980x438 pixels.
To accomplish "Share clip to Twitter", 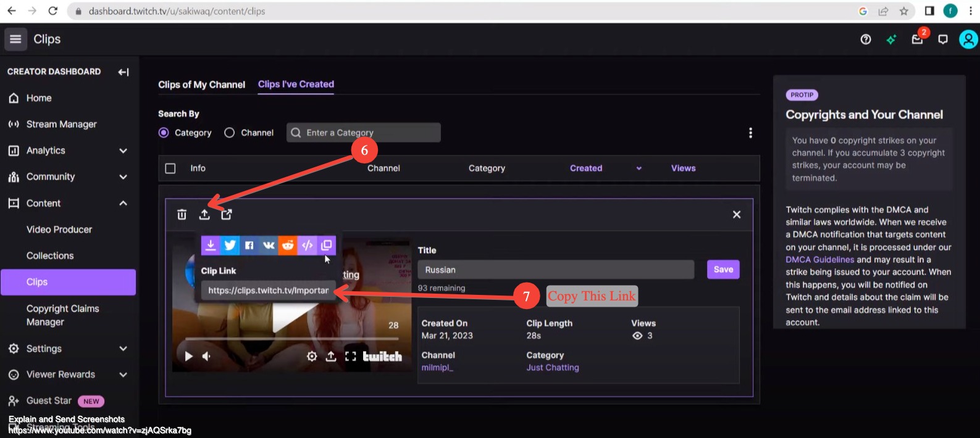I will (x=230, y=245).
